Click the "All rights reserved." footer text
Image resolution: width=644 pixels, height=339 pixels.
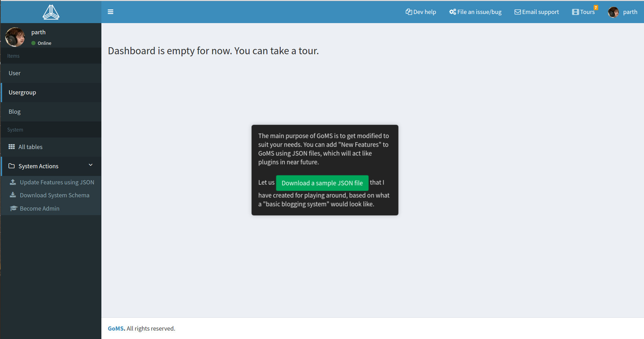(x=151, y=329)
